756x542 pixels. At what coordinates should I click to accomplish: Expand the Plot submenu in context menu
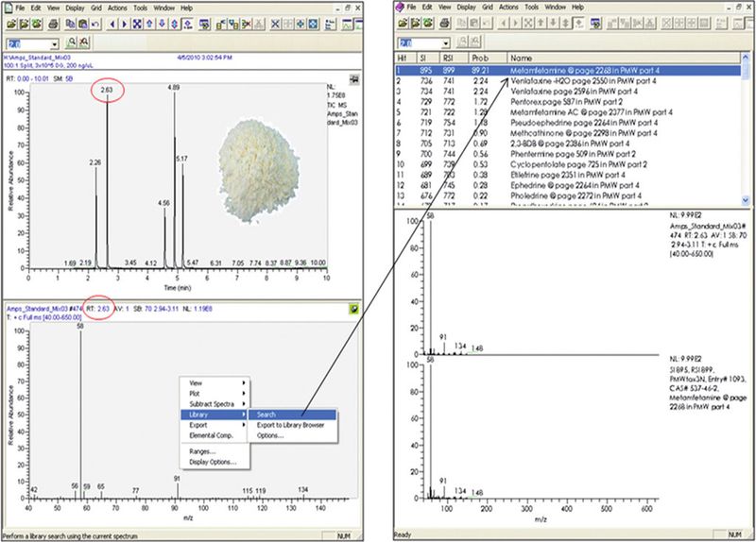coord(215,394)
